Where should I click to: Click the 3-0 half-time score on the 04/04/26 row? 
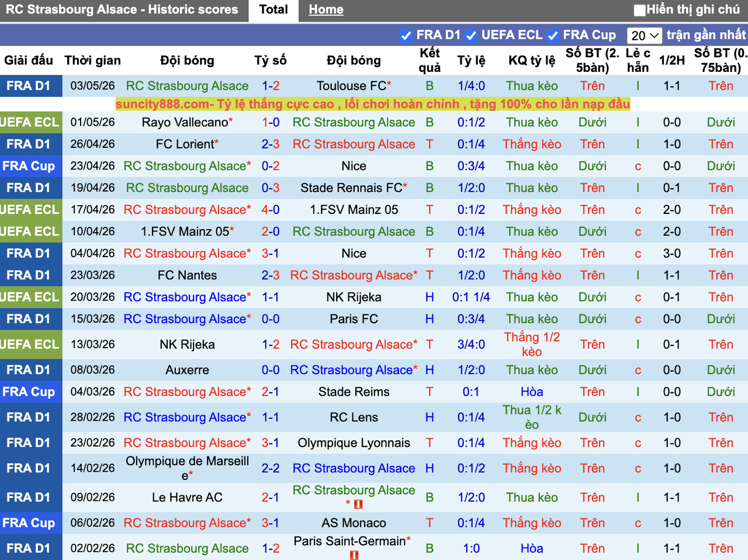point(672,253)
